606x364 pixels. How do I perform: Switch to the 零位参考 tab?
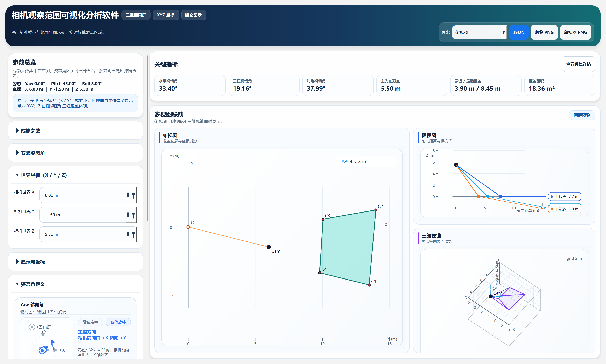90,322
